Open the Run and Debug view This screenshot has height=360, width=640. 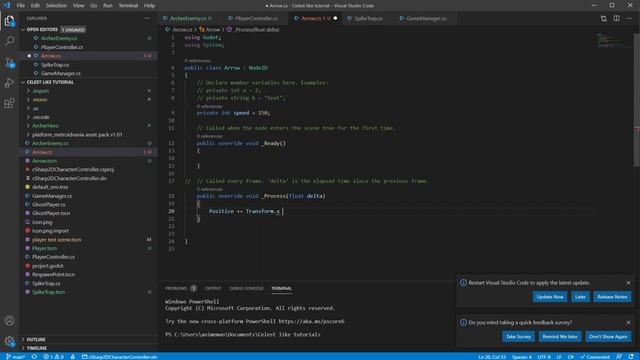(x=9, y=82)
